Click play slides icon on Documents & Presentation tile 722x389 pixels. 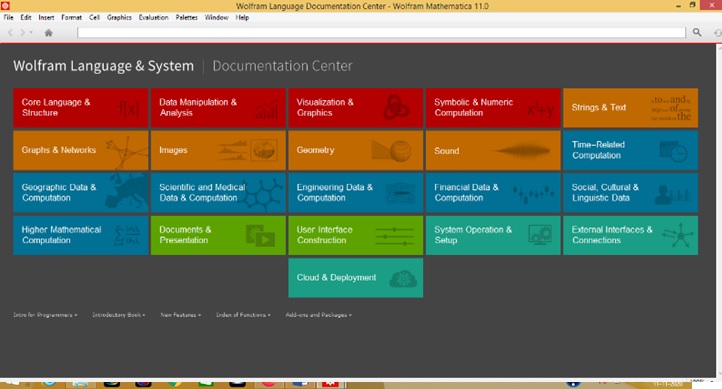click(261, 235)
